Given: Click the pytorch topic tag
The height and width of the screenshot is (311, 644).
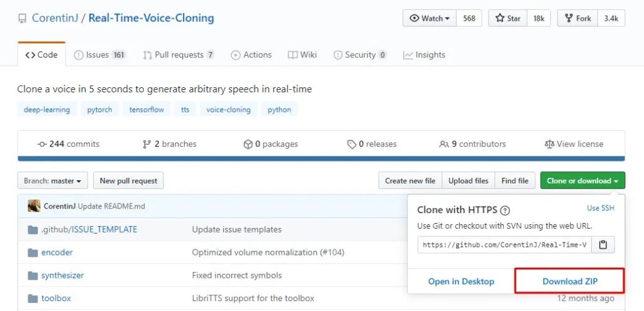Looking at the screenshot, I should pyautogui.click(x=99, y=109).
